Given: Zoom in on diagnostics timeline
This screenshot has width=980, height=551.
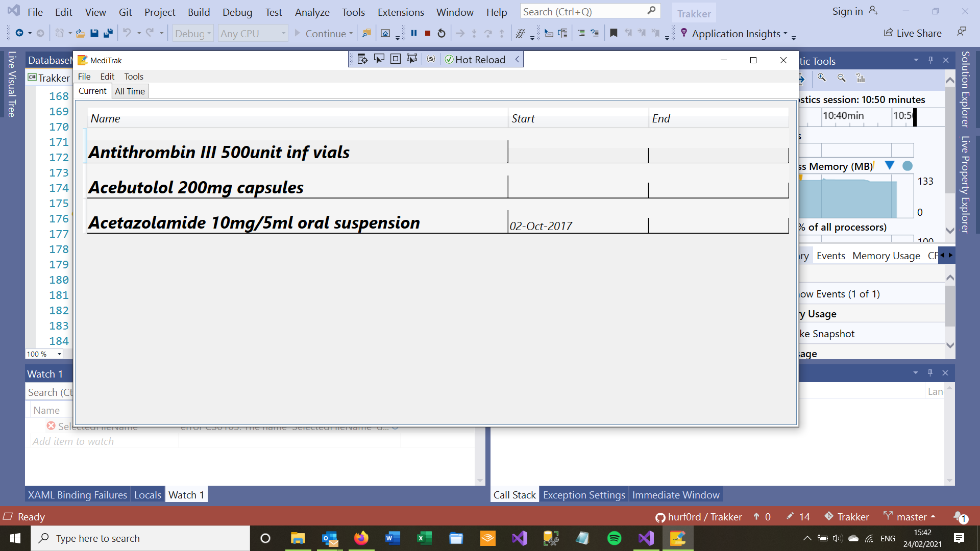Looking at the screenshot, I should (822, 78).
